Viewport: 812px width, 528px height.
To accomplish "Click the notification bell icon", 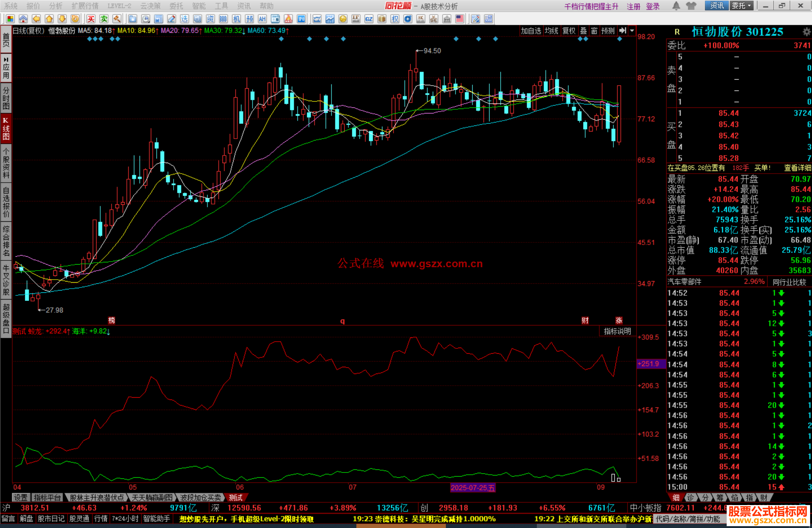I will coord(676,6).
